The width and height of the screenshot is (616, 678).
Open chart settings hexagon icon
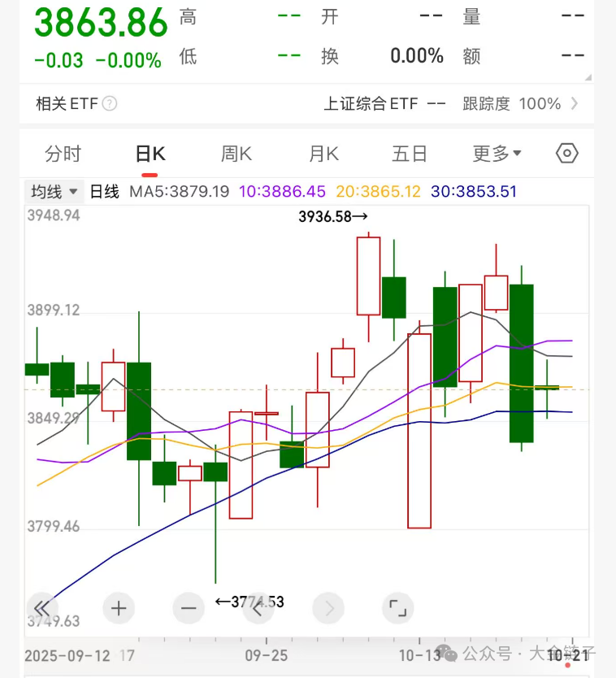tap(567, 154)
